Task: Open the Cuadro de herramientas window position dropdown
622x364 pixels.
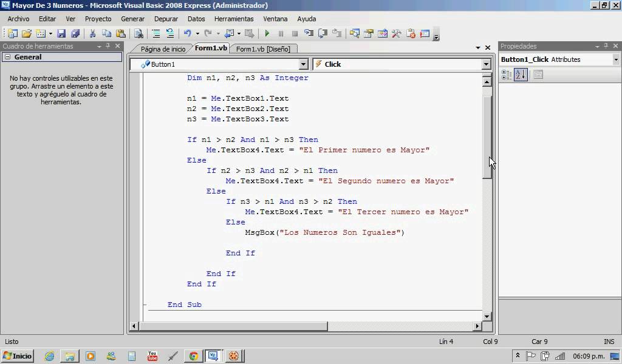Action: pyautogui.click(x=99, y=46)
